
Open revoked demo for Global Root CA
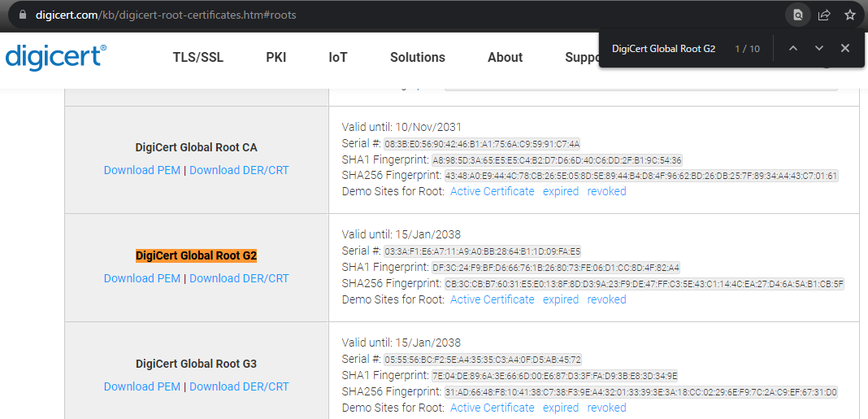pos(607,191)
